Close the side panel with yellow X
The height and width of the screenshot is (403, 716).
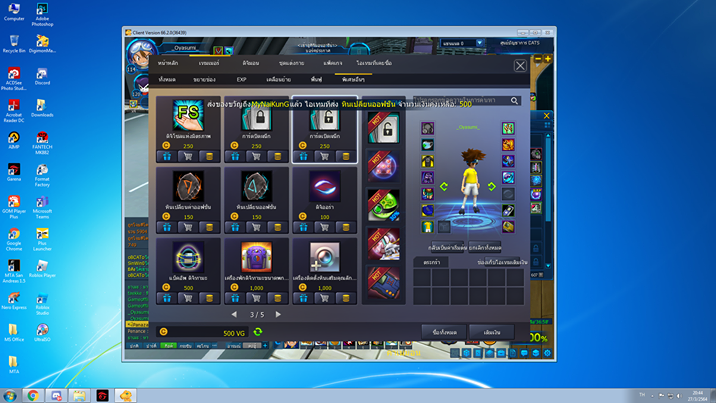pos(547,116)
